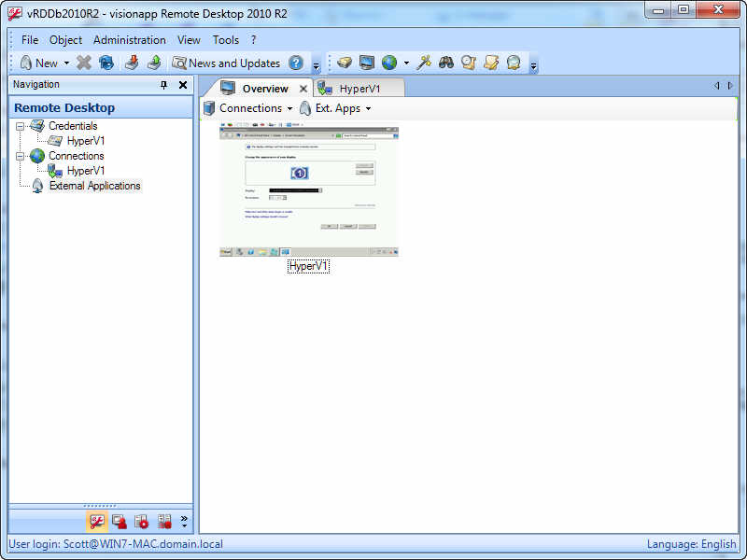Open navigation module chevron options
The width and height of the screenshot is (747, 560).
[x=184, y=522]
